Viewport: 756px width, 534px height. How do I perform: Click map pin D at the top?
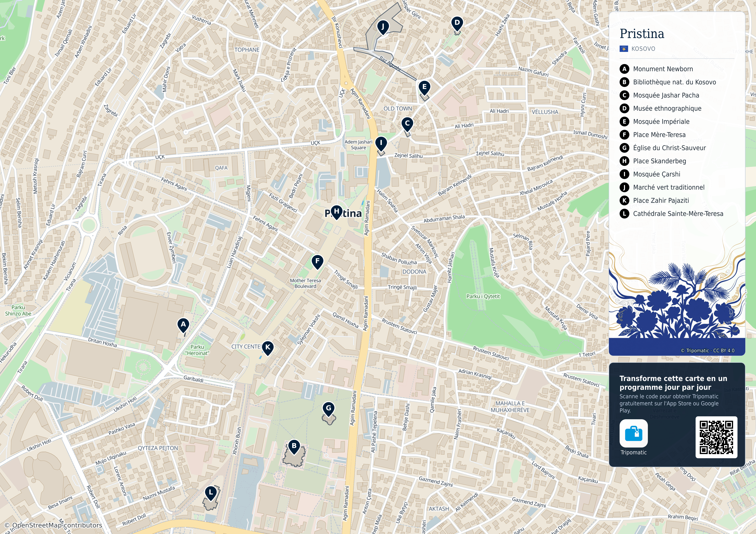[x=457, y=24]
